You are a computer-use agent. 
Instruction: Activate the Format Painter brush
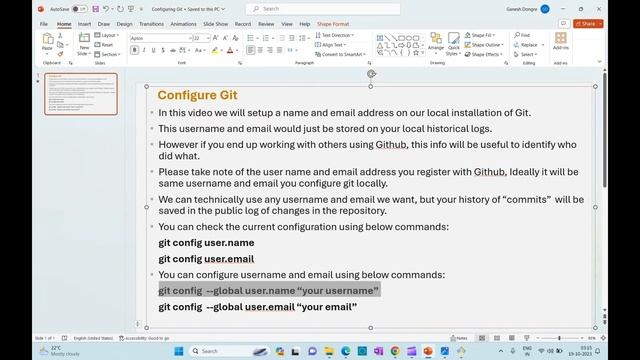60,54
